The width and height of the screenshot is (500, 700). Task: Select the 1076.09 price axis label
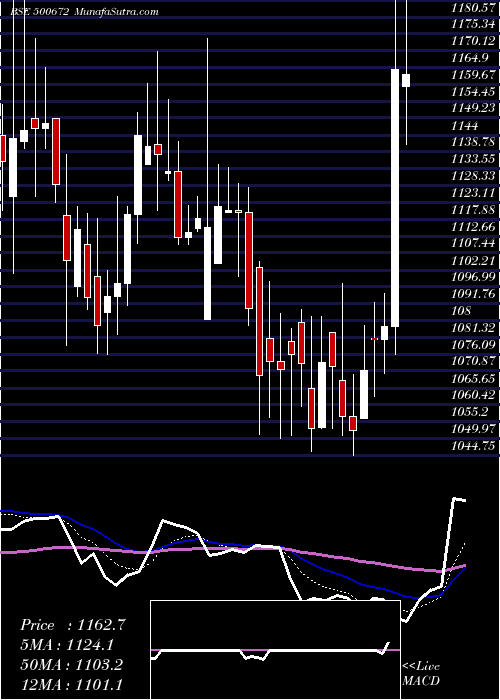point(473,345)
